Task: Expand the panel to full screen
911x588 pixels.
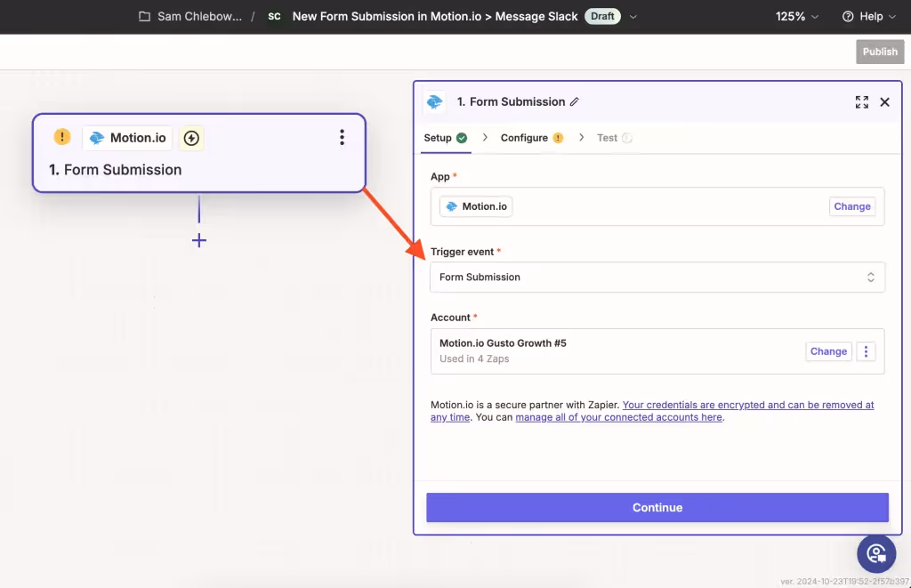Action: [861, 102]
